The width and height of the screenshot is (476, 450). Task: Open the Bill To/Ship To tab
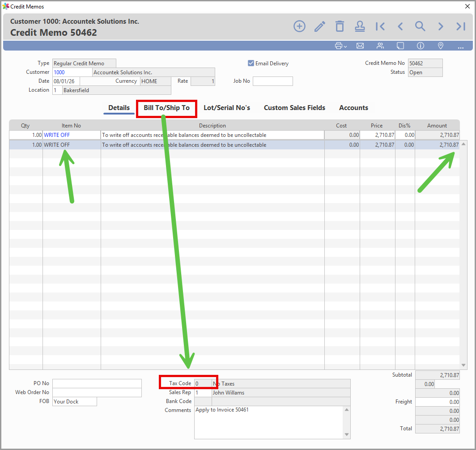coord(167,108)
